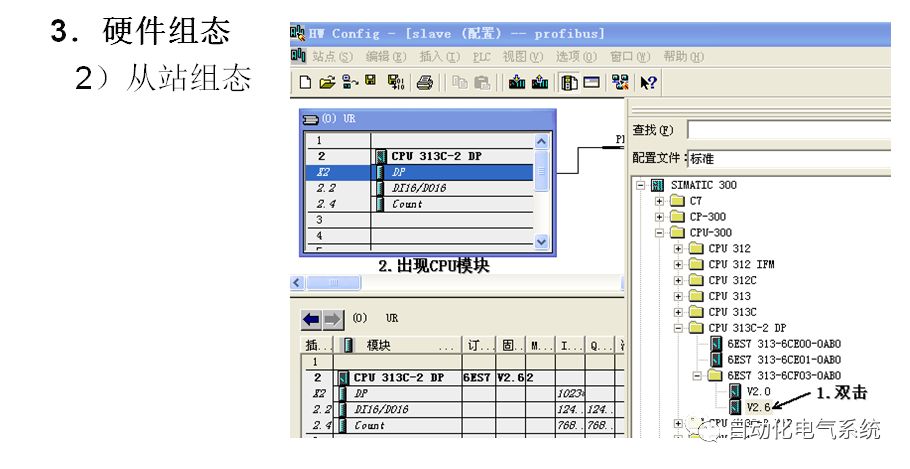Click the Download to module icon
The width and height of the screenshot is (910, 469).
pyautogui.click(x=517, y=82)
